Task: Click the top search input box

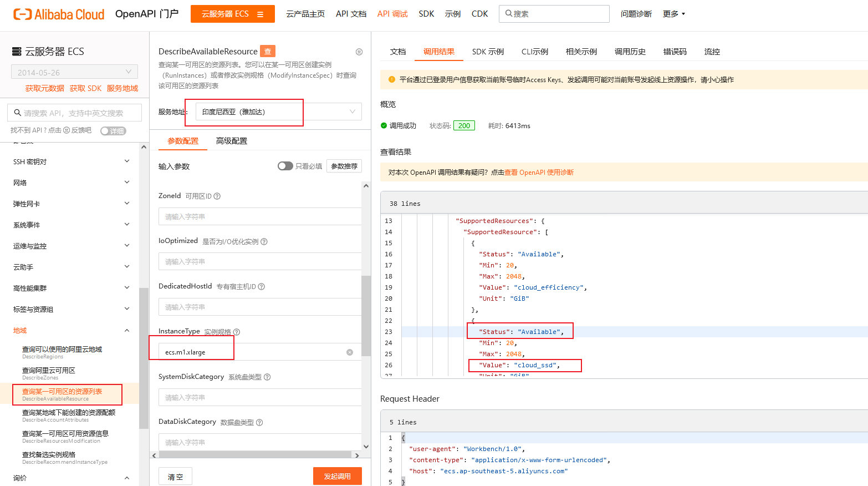Action: (x=554, y=14)
